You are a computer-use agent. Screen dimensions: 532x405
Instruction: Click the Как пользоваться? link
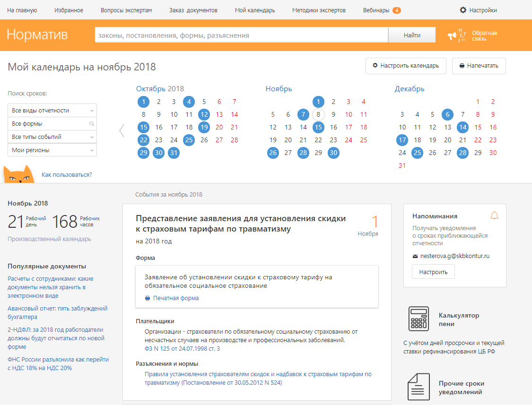click(x=67, y=175)
